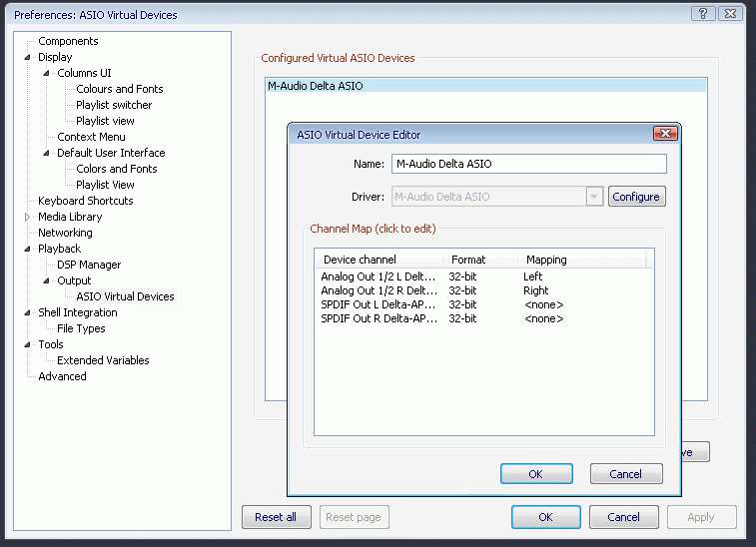Select the Columns UI tree item
The width and height of the screenshot is (756, 547).
84,73
